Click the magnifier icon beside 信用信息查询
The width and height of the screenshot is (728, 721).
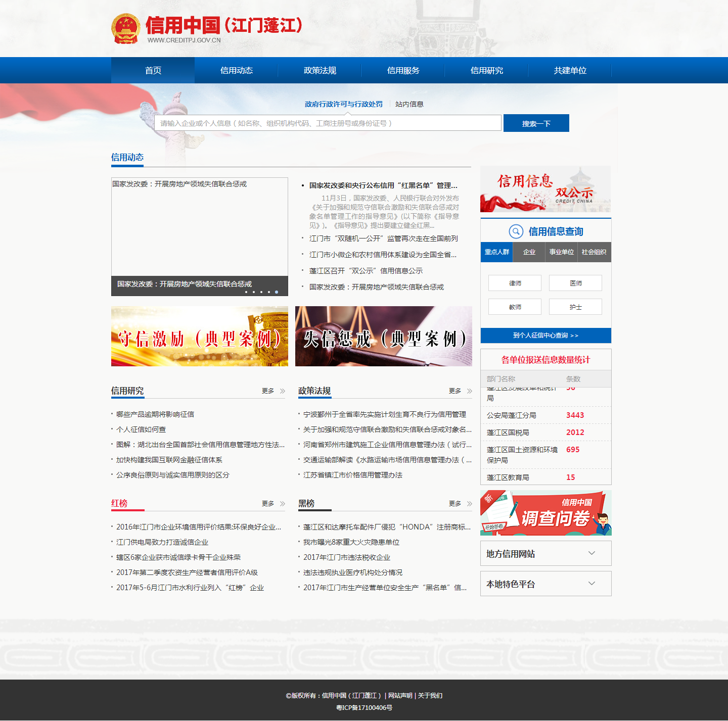coord(516,231)
